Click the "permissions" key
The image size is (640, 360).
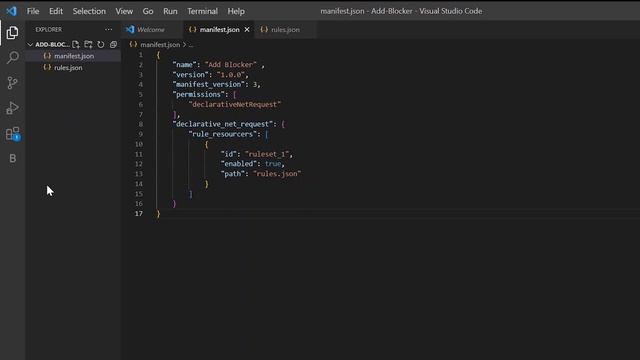198,94
